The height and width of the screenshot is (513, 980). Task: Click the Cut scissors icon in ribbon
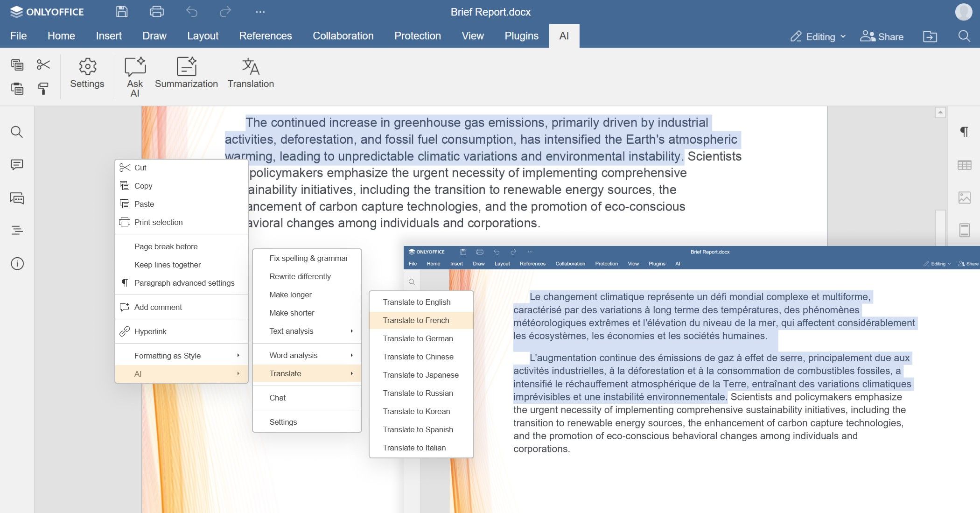click(43, 65)
